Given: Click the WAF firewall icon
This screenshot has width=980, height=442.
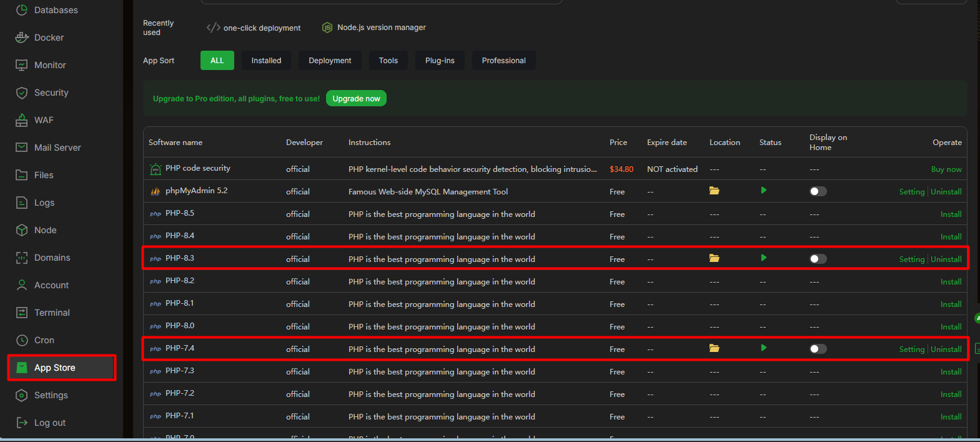Looking at the screenshot, I should pyautogui.click(x=22, y=120).
